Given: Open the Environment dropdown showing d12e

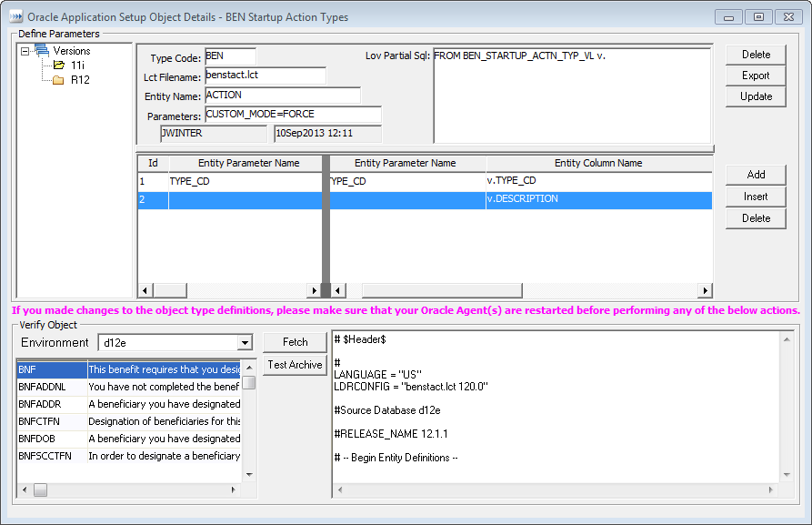Looking at the screenshot, I should click(245, 343).
